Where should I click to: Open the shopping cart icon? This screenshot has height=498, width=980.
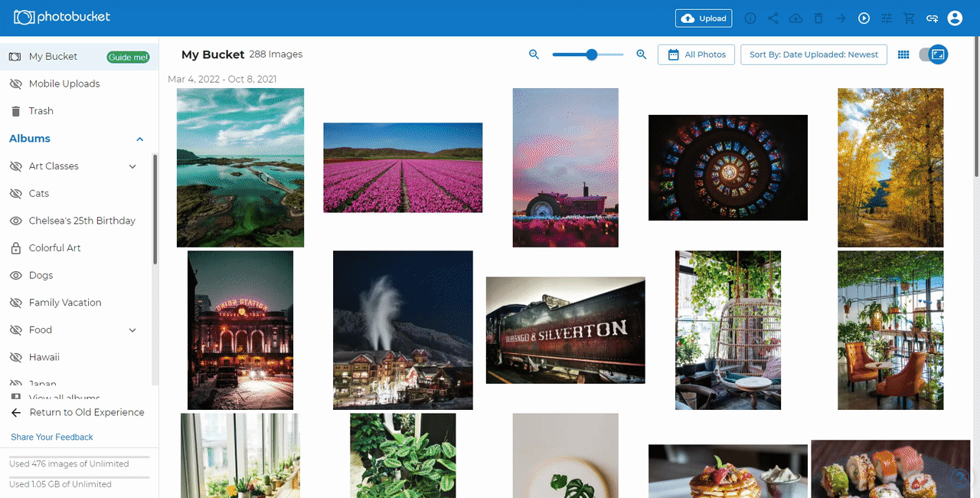click(x=910, y=18)
